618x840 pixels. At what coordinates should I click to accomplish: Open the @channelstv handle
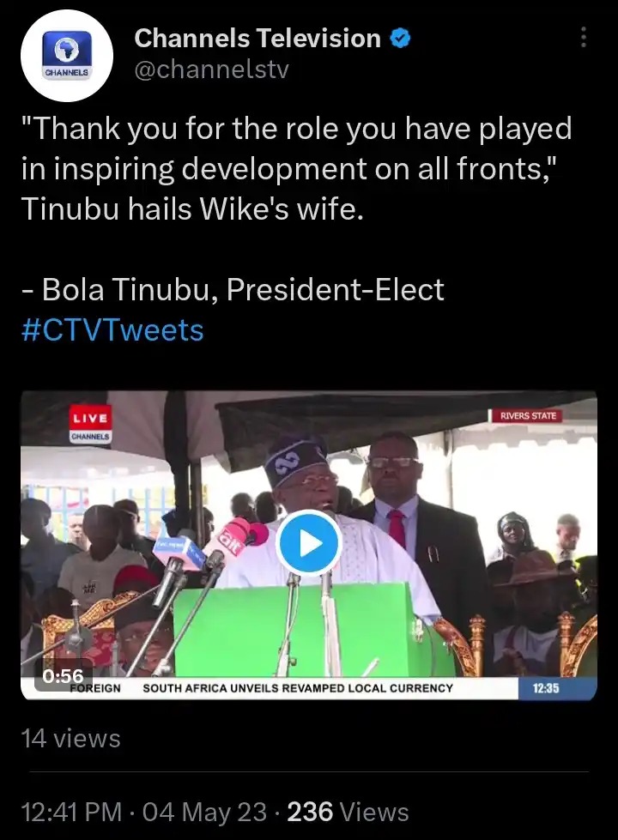[x=212, y=69]
